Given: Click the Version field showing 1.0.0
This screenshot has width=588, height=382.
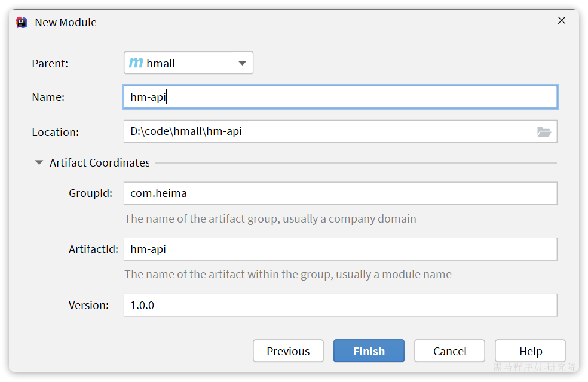Looking at the screenshot, I should pos(339,305).
